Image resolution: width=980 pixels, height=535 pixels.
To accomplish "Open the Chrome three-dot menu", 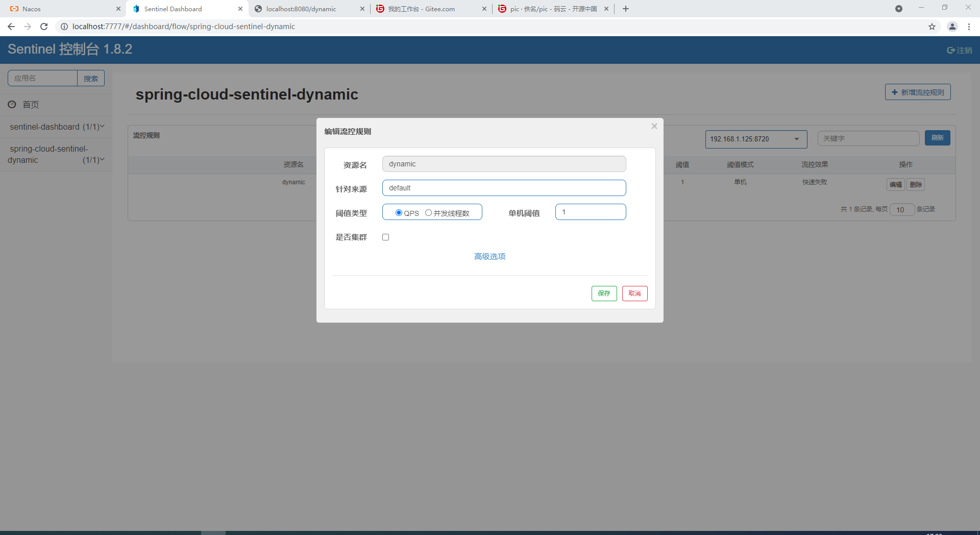I will 969,27.
